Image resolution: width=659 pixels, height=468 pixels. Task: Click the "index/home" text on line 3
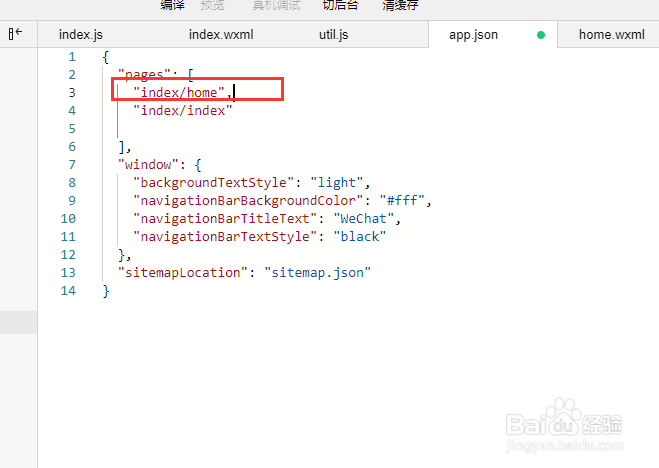(179, 92)
